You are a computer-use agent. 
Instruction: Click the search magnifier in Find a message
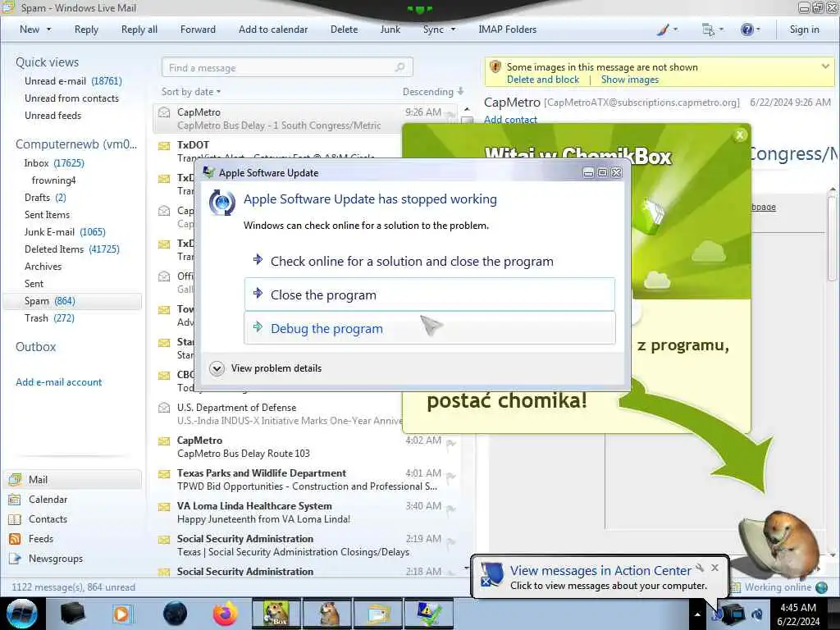399,67
